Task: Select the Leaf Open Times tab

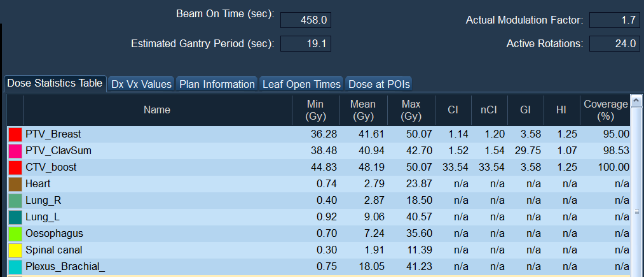Action: pyautogui.click(x=302, y=84)
